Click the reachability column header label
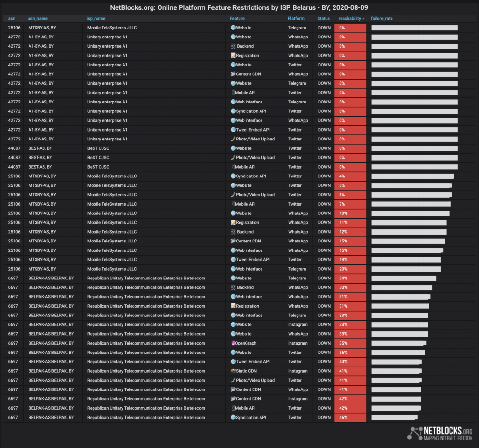This screenshot has height=448, width=479. pyautogui.click(x=350, y=18)
